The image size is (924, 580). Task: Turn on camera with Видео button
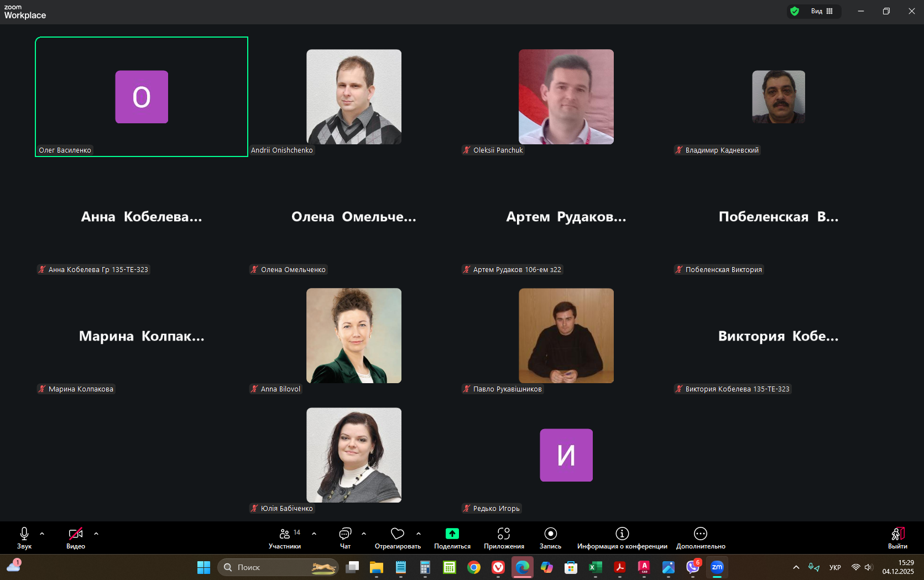pos(76,538)
